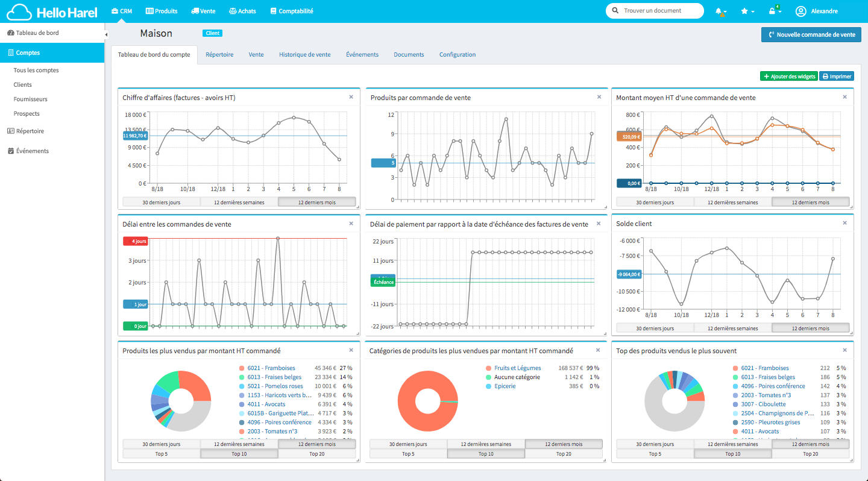Click the 3007 - Ciboulette legend entry
Image resolution: width=868 pixels, height=481 pixels.
tap(764, 404)
